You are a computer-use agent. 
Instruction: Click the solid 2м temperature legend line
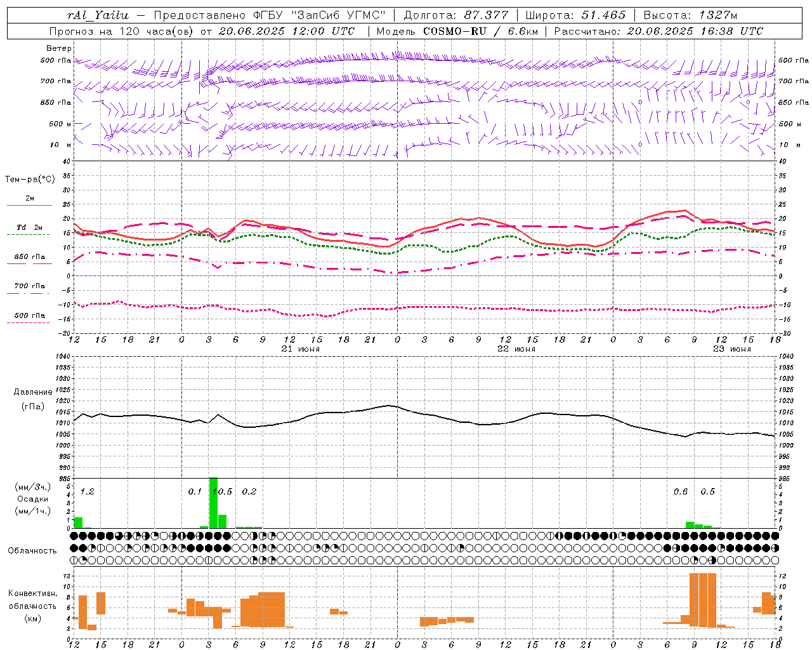click(x=29, y=205)
